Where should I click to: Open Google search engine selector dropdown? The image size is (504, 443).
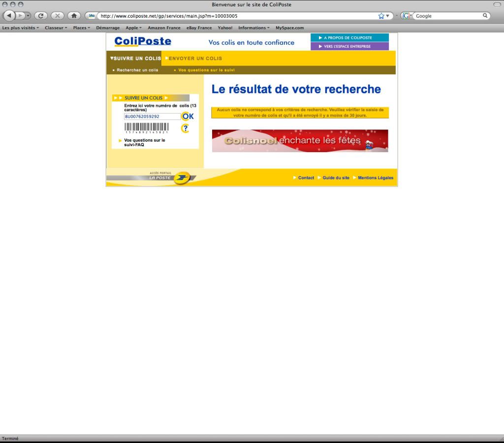point(407,16)
